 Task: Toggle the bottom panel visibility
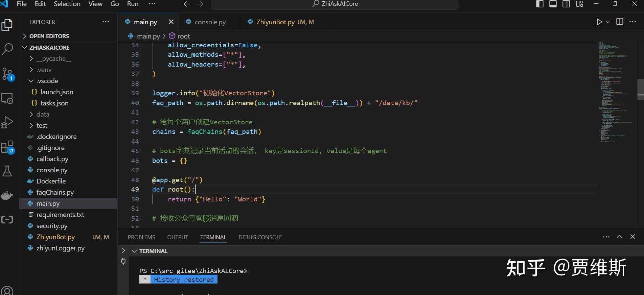pyautogui.click(x=553, y=4)
